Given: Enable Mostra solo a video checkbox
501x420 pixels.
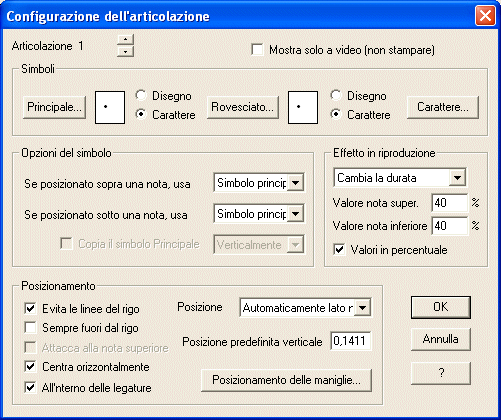Looking at the screenshot, I should pyautogui.click(x=257, y=50).
